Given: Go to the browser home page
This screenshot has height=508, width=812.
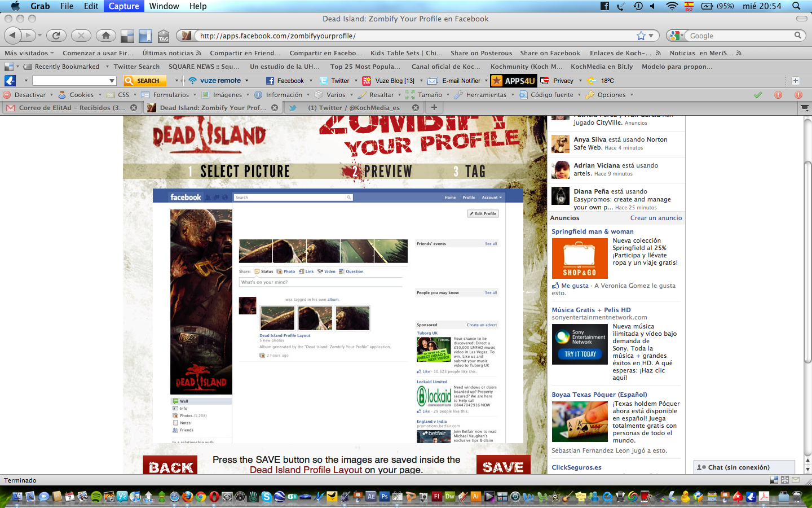Looking at the screenshot, I should point(106,36).
